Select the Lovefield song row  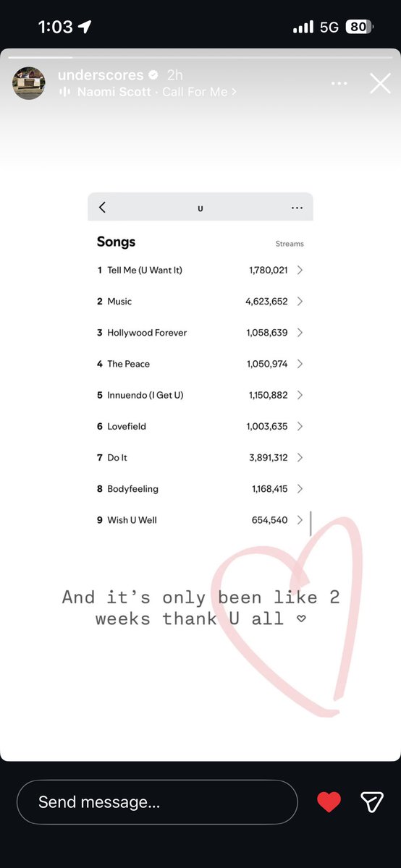(x=200, y=426)
